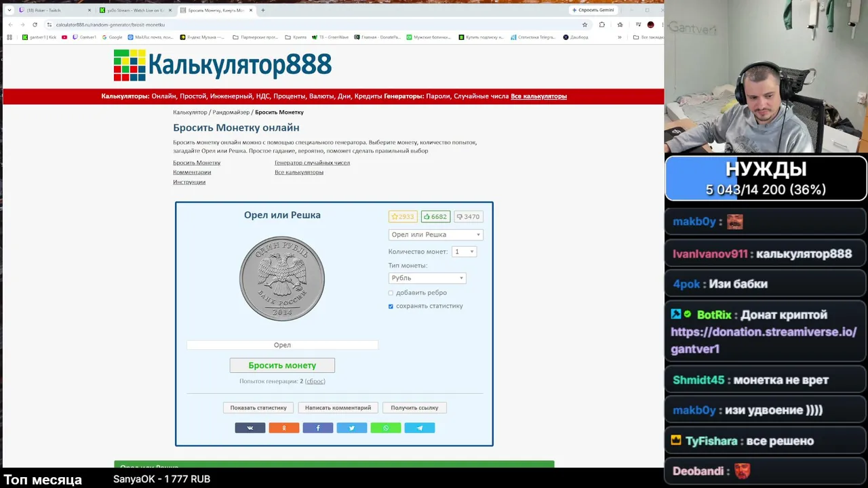Image resolution: width=868 pixels, height=488 pixels.
Task: Share the page on Facebook
Action: point(318,428)
